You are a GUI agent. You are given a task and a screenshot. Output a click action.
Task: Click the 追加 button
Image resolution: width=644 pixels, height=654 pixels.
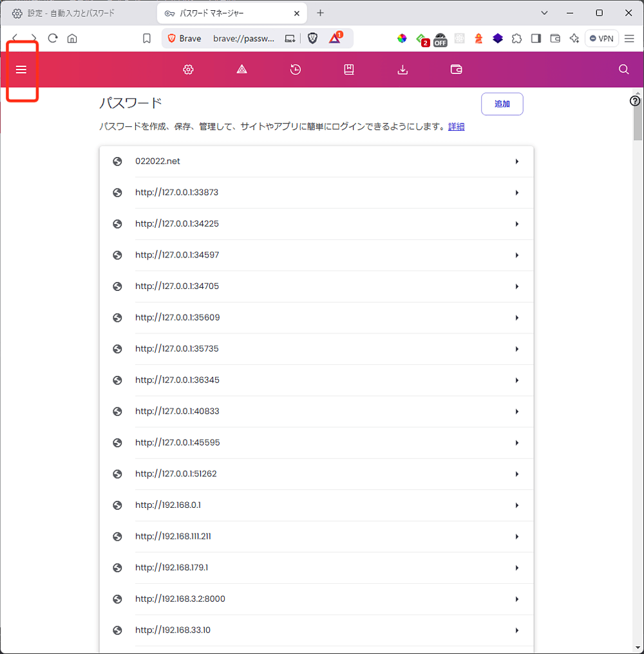[x=502, y=104]
